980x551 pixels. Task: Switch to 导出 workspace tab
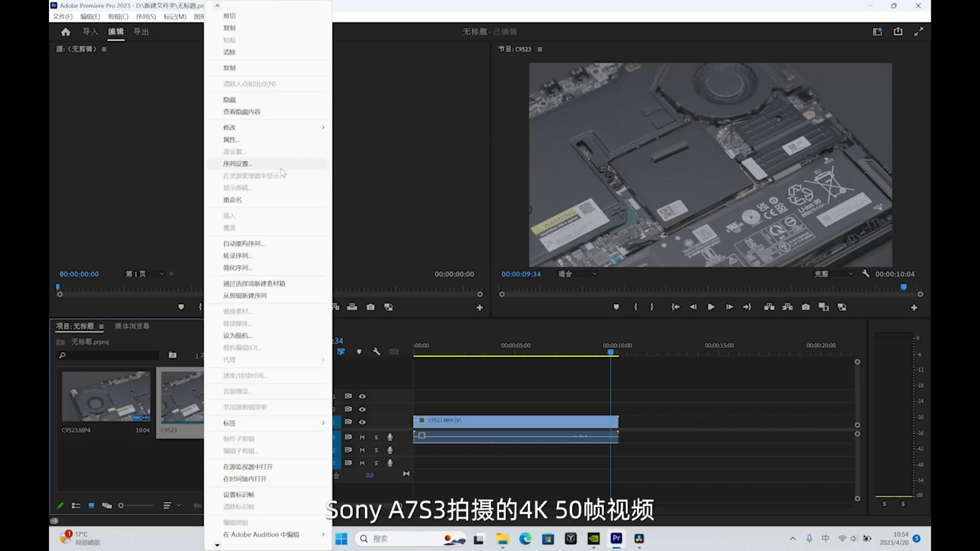pyautogui.click(x=141, y=32)
